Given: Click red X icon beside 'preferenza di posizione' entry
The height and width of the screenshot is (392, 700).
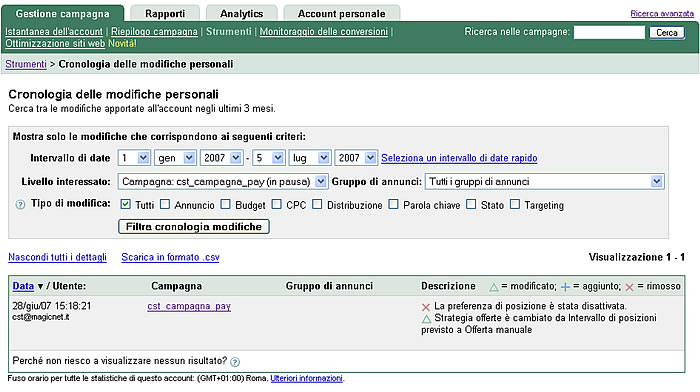Looking at the screenshot, I should (x=425, y=307).
